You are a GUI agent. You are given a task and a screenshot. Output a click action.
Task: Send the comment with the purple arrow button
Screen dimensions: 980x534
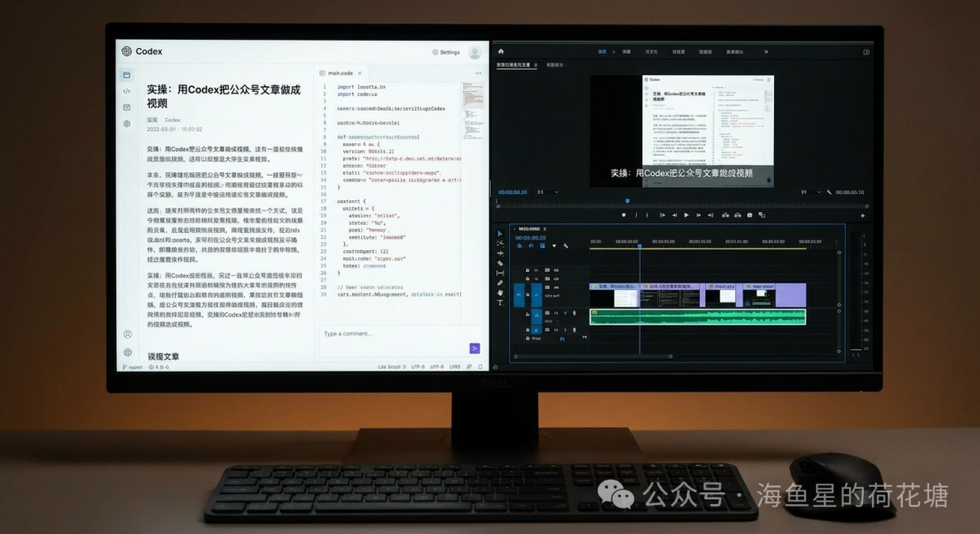point(475,348)
